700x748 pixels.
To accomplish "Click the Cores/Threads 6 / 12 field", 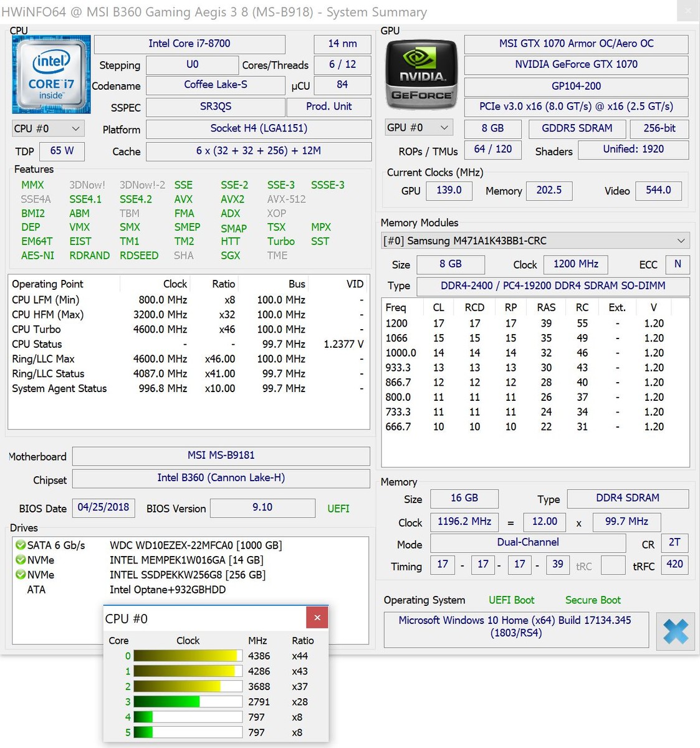I will point(342,65).
